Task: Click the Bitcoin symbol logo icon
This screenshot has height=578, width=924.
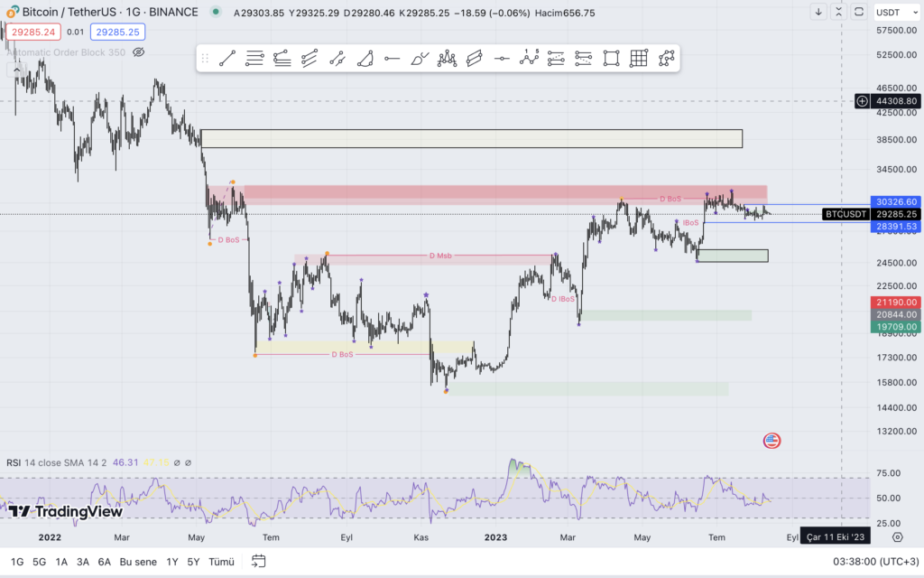Action: click(x=12, y=12)
